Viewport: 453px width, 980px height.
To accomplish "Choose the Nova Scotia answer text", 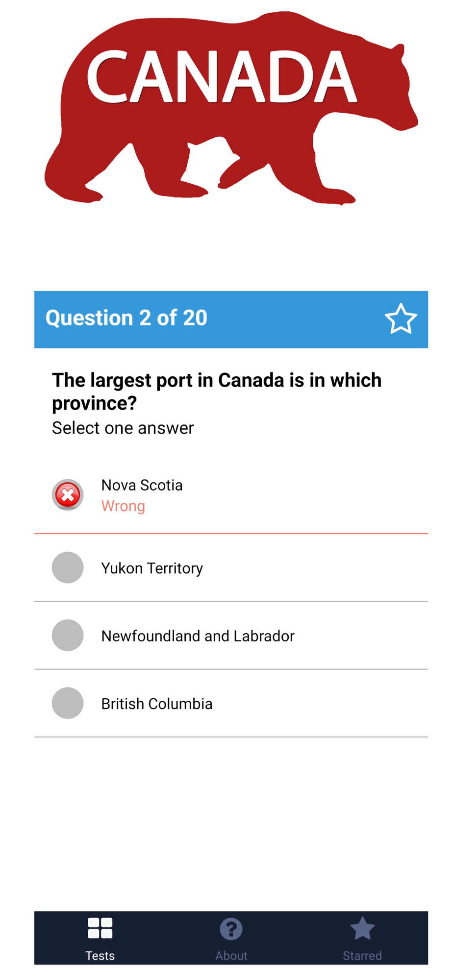I will pyautogui.click(x=142, y=485).
